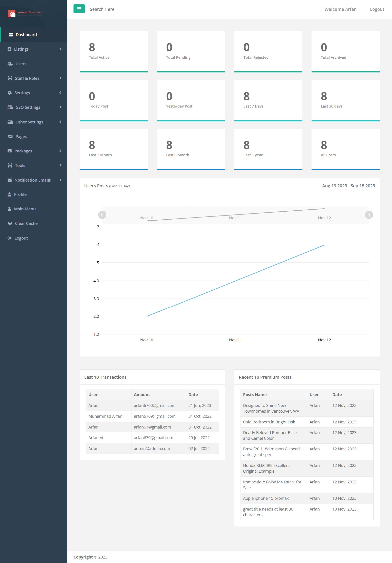Expand GEO Settings menu arrow

[x=60, y=107]
